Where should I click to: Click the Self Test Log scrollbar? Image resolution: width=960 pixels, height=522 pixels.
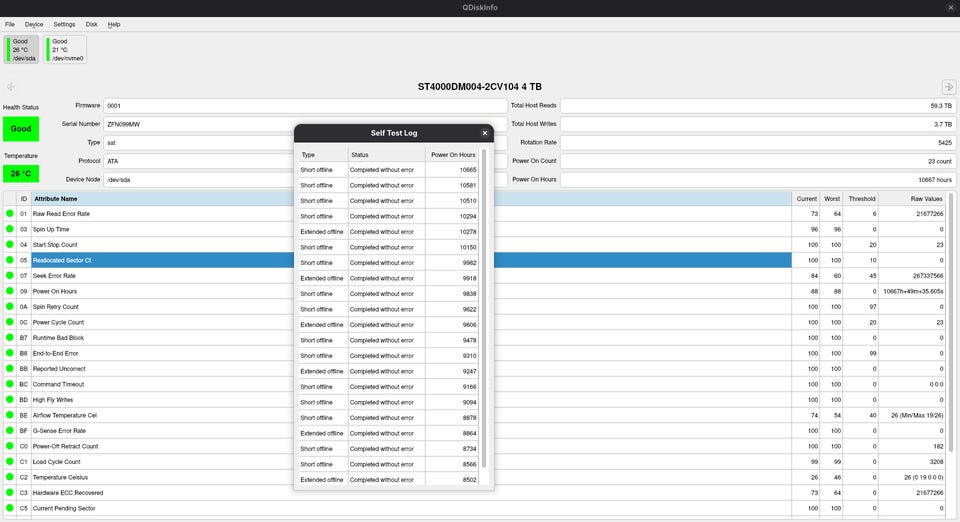point(484,308)
